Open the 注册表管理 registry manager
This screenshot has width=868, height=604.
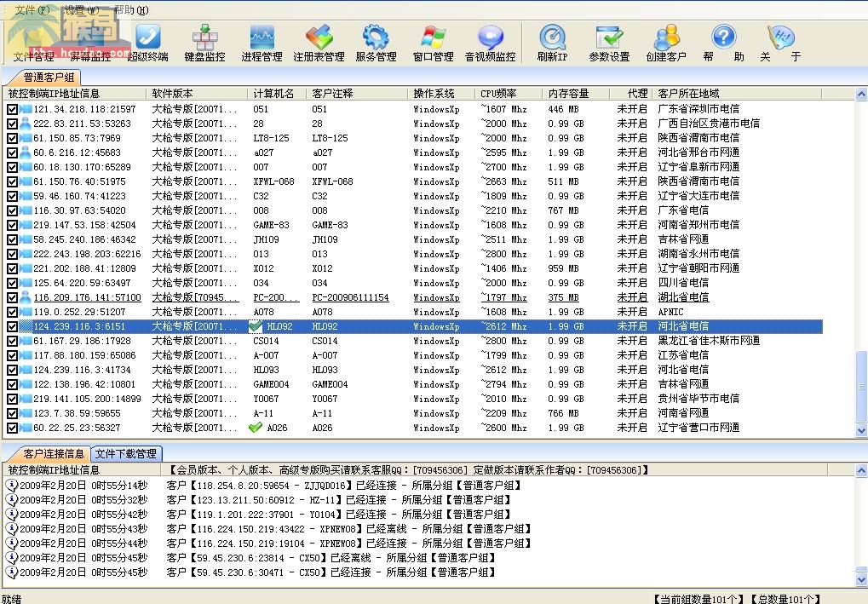319,43
